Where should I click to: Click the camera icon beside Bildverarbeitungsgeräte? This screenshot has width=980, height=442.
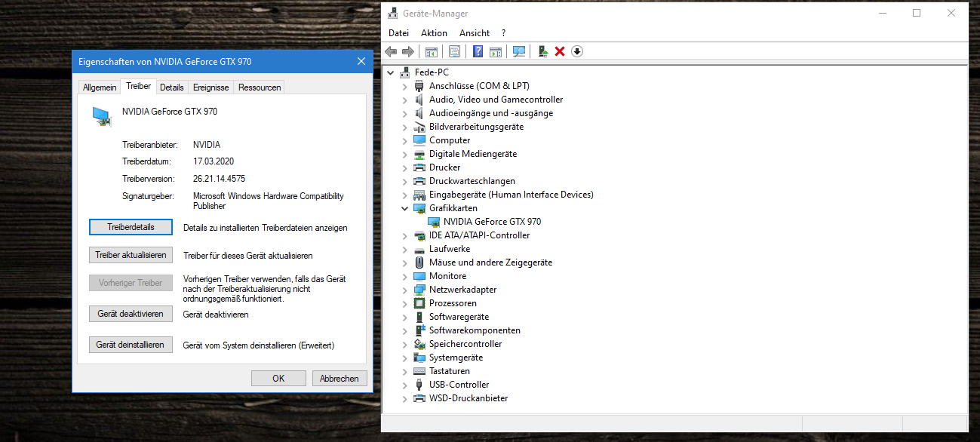pos(419,127)
